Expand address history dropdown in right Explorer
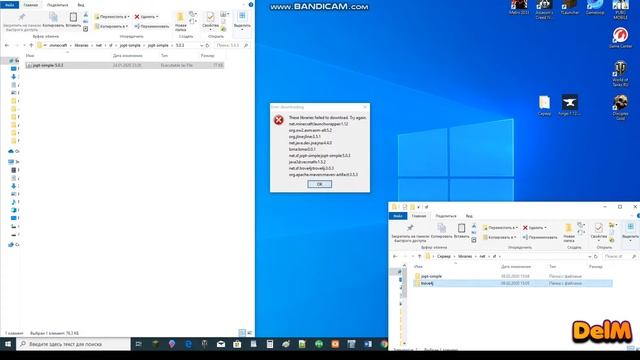Screen dimensions: 640x360 coord(589,256)
